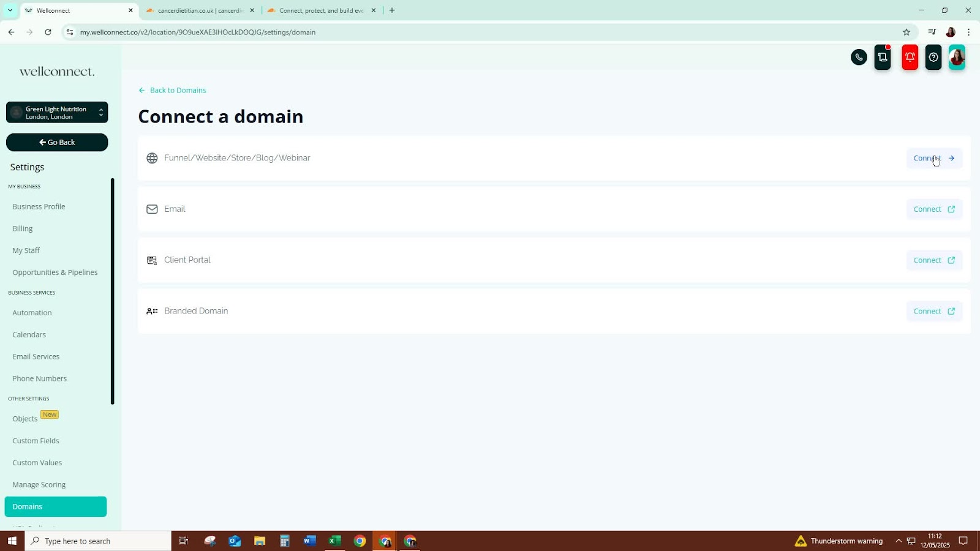This screenshot has width=980, height=551.
Task: View site information icon in address bar
Action: (70, 32)
